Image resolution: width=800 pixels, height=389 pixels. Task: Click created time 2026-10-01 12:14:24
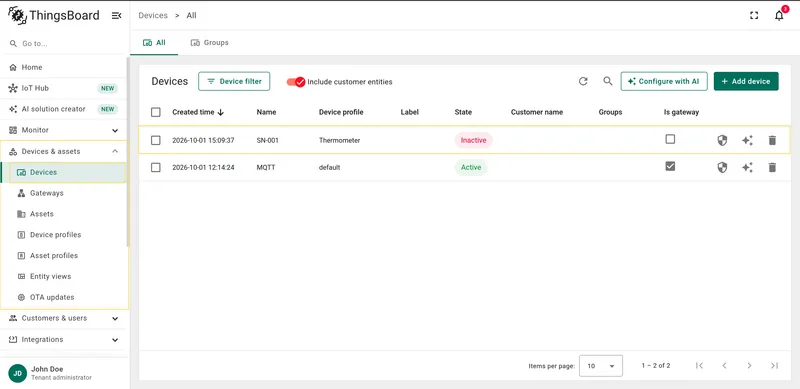tap(203, 167)
